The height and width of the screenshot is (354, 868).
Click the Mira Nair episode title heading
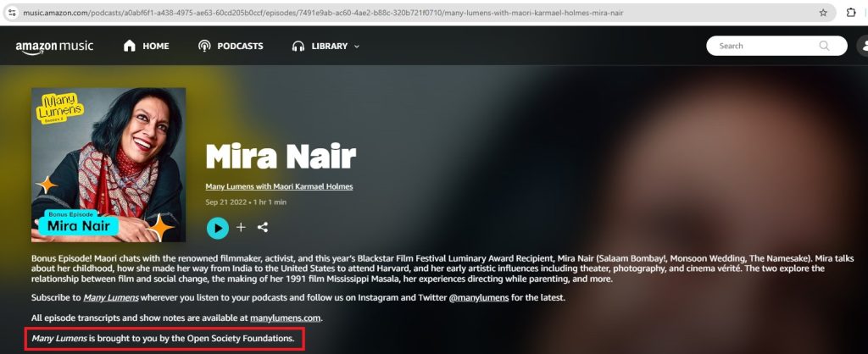click(x=281, y=157)
